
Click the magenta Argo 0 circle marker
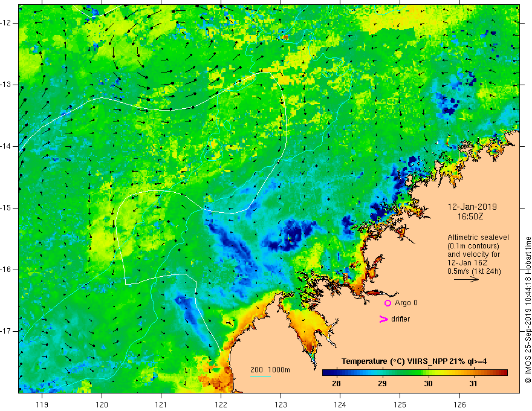(388, 303)
